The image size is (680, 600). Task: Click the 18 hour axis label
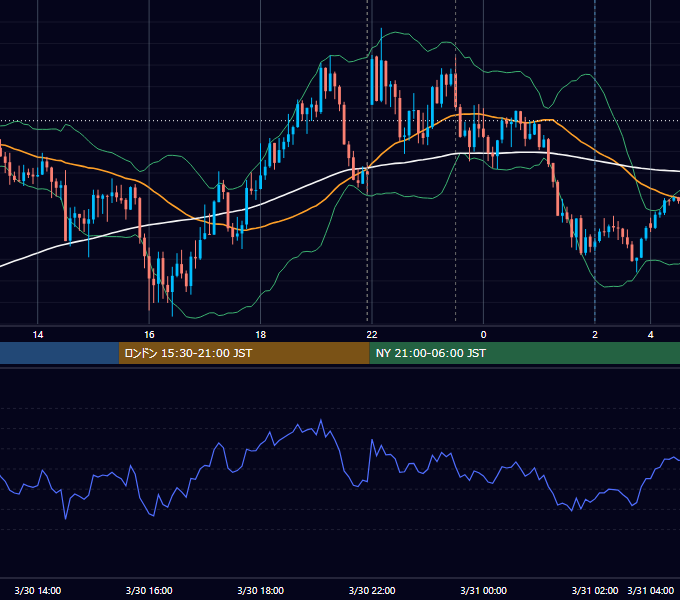tap(261, 335)
